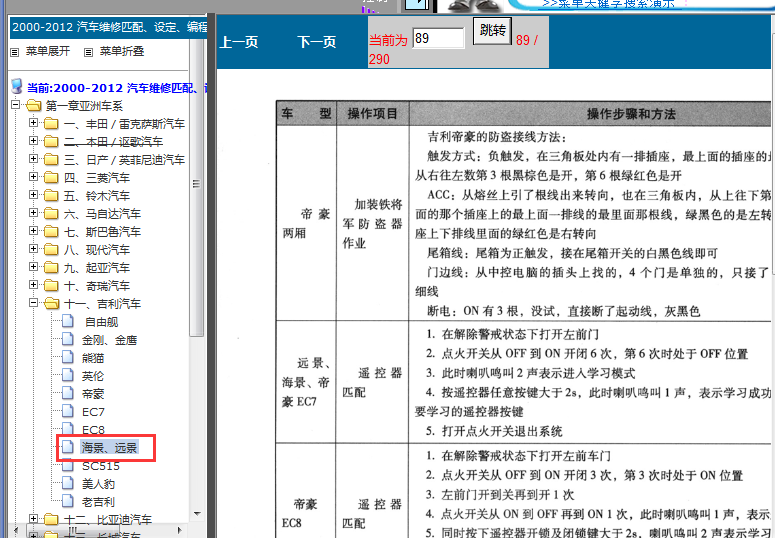Collapse the 吉利汽车 node
The width and height of the screenshot is (775, 538).
(x=33, y=303)
